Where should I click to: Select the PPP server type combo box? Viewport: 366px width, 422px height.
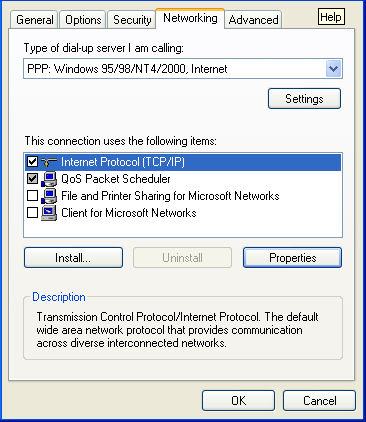(x=183, y=69)
